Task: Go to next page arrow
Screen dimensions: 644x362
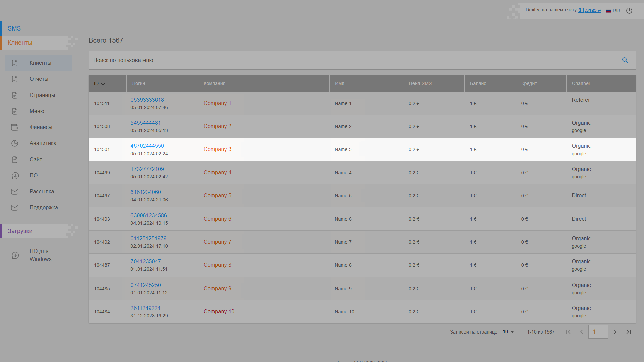Action: (615, 332)
